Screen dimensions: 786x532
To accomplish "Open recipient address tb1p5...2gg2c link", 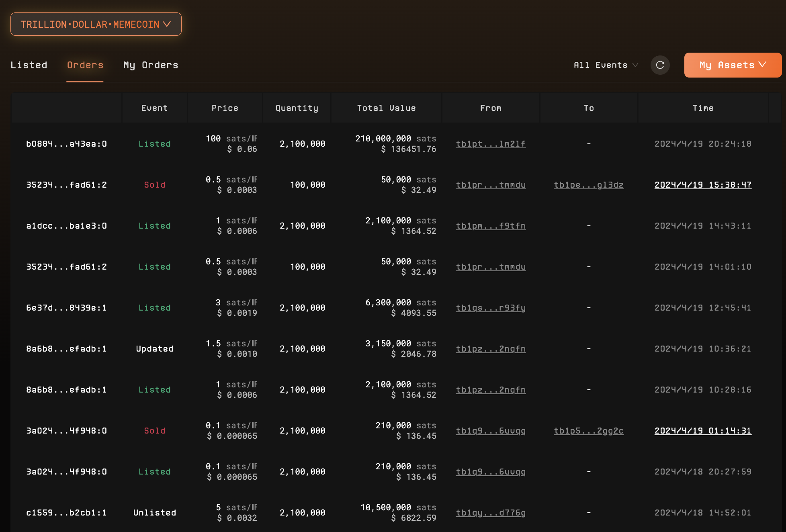I will click(589, 431).
